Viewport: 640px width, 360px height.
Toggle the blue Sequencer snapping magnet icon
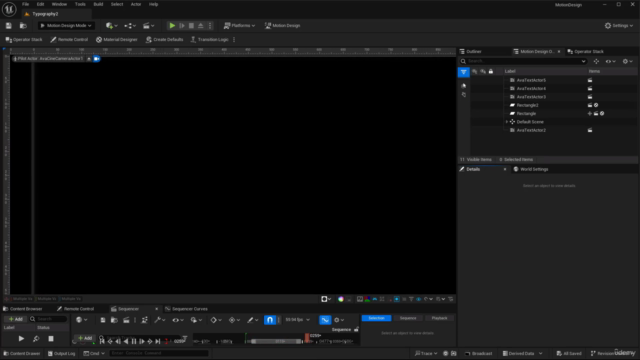click(270, 320)
